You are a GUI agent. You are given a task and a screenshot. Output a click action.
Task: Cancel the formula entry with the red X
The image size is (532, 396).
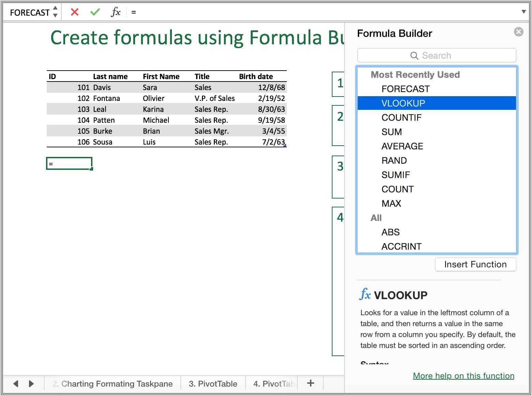click(x=74, y=12)
